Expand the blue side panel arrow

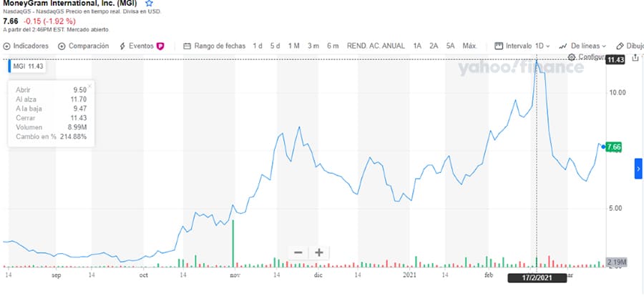point(638,169)
